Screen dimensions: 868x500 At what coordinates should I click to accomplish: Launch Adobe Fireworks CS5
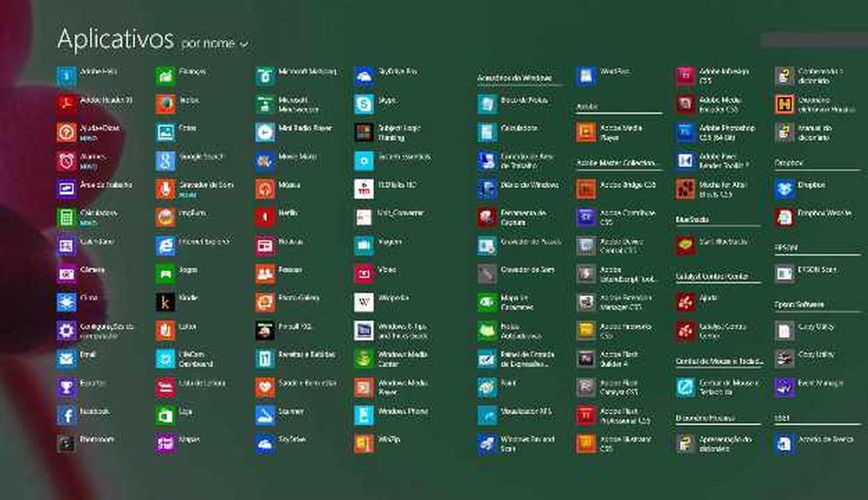tap(615, 331)
